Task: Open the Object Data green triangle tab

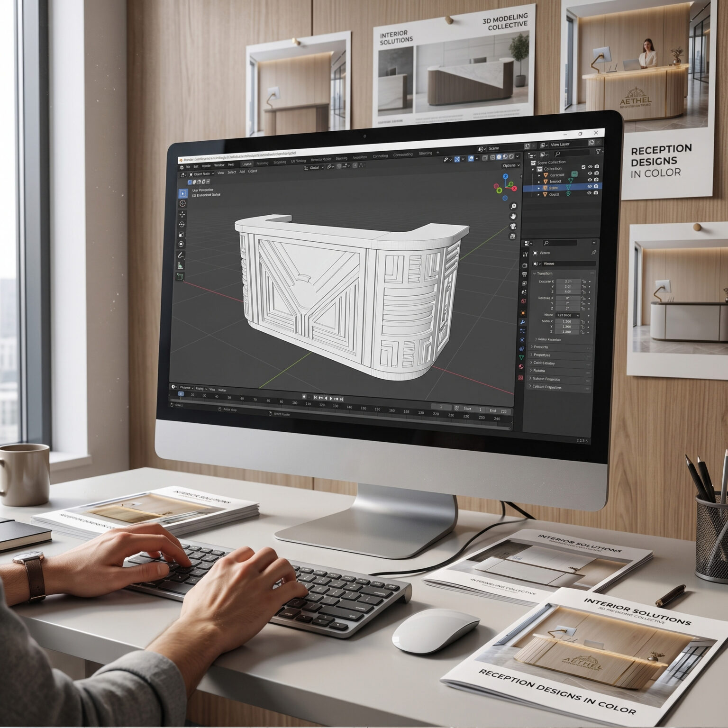Action: [x=522, y=358]
